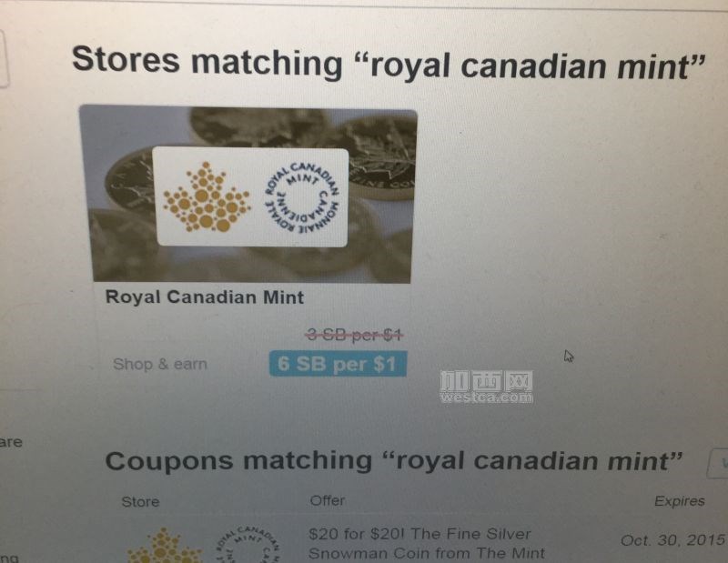728x563 pixels.
Task: Open the Royal Canadian Mint store name link
Action: pyautogui.click(x=205, y=297)
